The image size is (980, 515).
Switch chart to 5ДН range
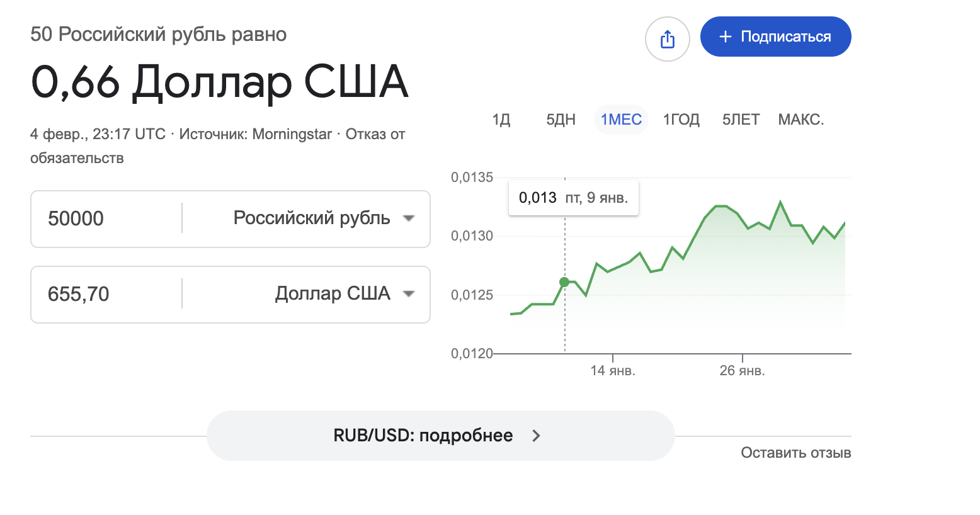click(x=561, y=120)
